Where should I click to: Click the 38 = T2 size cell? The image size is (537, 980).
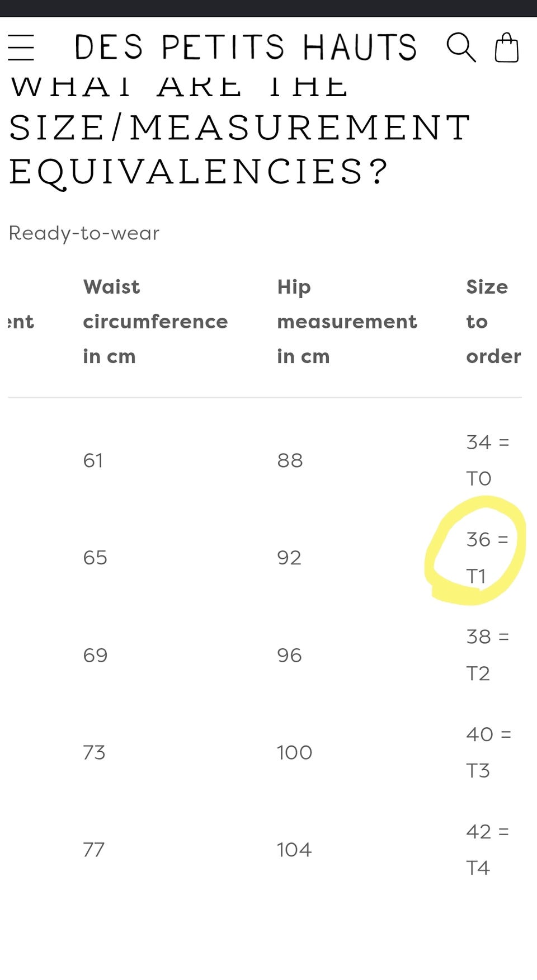[488, 655]
